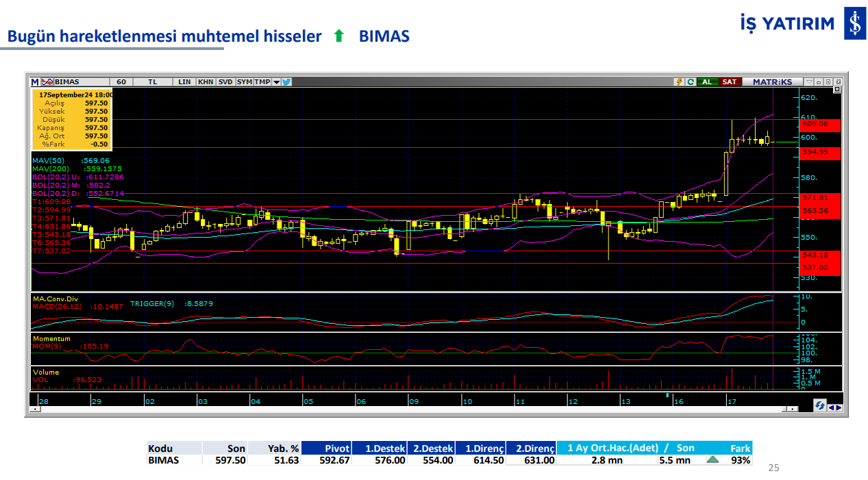Click the orange lightning bolt icon
This screenshot has width=868, height=480.
pyautogui.click(x=679, y=81)
